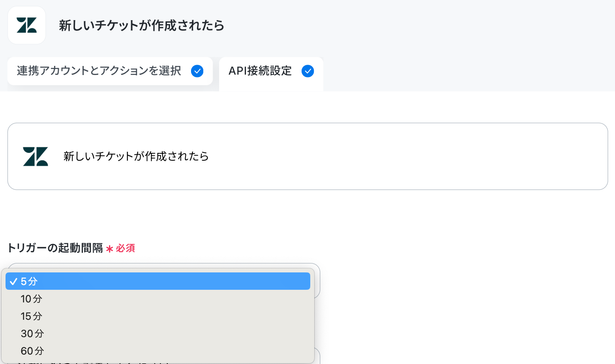Click the blue check icon on 連携アカウントとアクションを選択 tab
The image size is (615, 364).
pyautogui.click(x=197, y=71)
